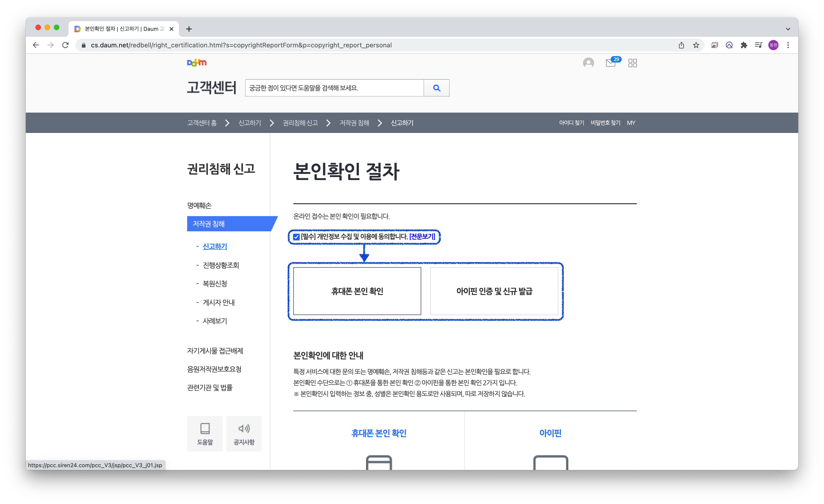This screenshot has width=824, height=504.
Task: Open 복원신청 sidebar submenu
Action: click(x=215, y=283)
